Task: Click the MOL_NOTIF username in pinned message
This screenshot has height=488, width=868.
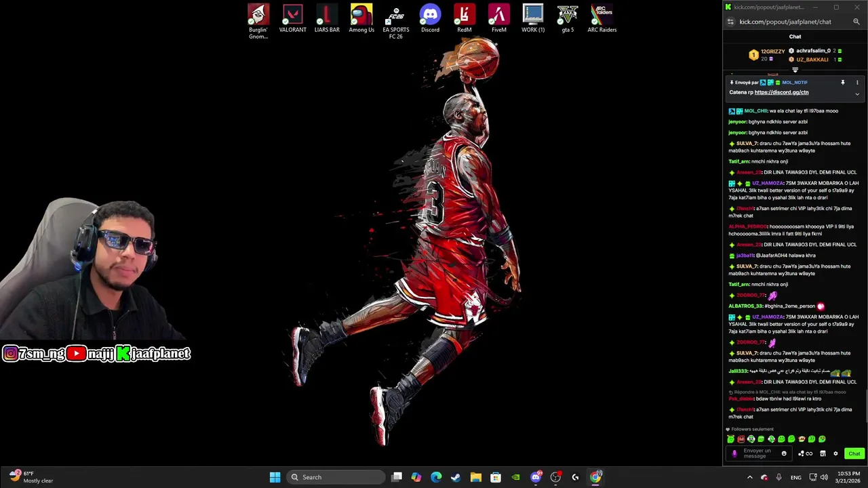Action: click(x=795, y=83)
